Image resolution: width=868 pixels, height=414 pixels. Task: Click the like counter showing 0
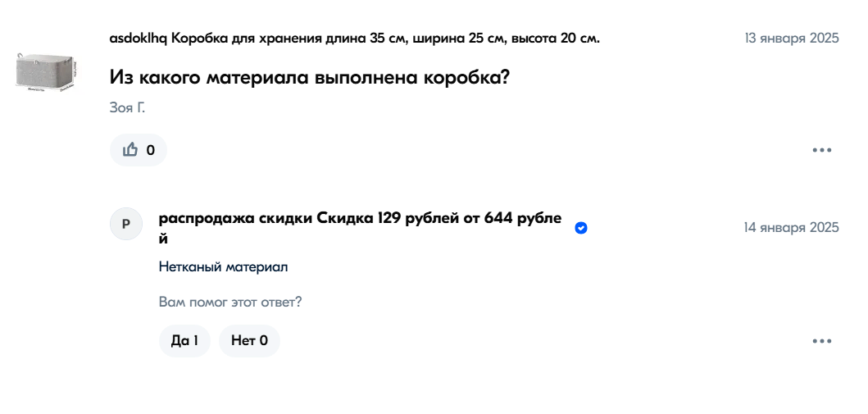pos(151,150)
